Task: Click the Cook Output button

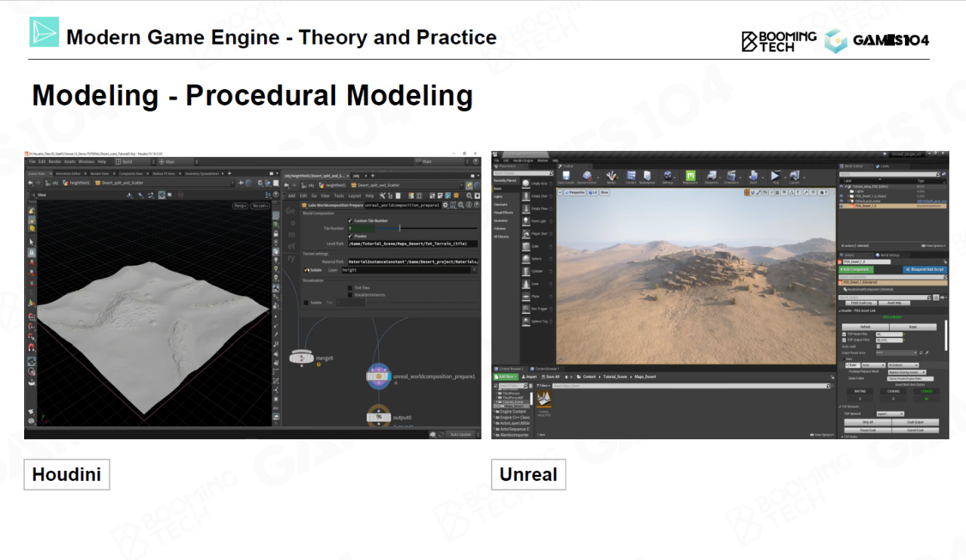Action: pos(915,422)
